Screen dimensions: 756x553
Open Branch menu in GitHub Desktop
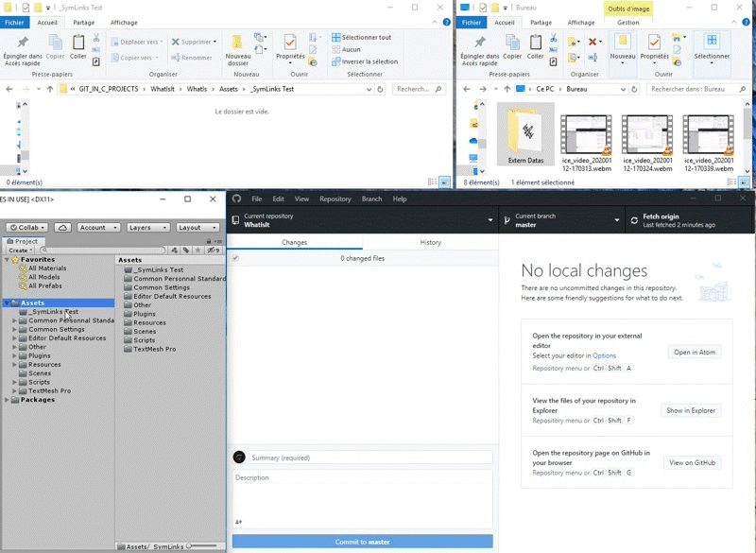pyautogui.click(x=371, y=199)
